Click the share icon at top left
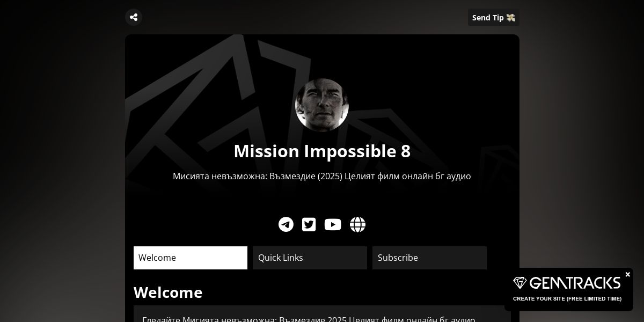 point(134,17)
